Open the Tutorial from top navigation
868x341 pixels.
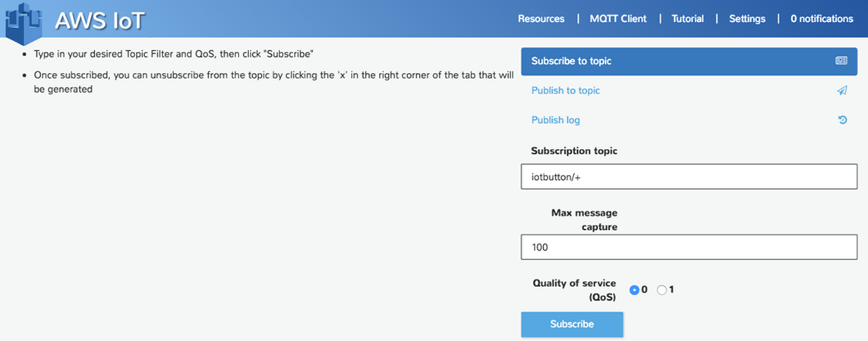[x=687, y=19]
